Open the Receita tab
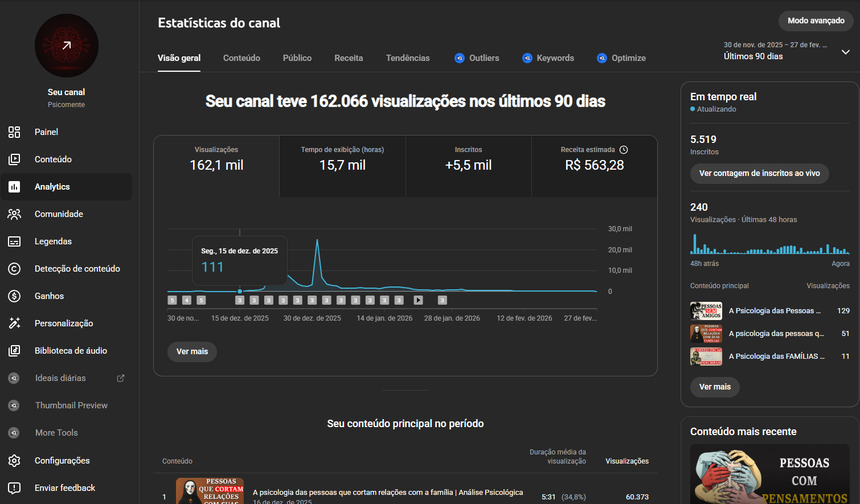 (349, 58)
